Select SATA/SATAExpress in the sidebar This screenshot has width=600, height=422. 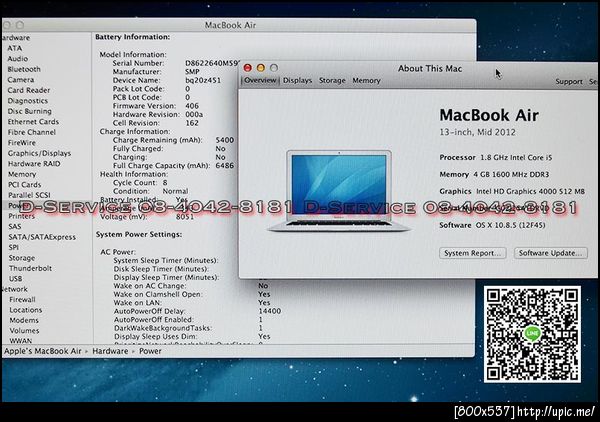(42, 237)
